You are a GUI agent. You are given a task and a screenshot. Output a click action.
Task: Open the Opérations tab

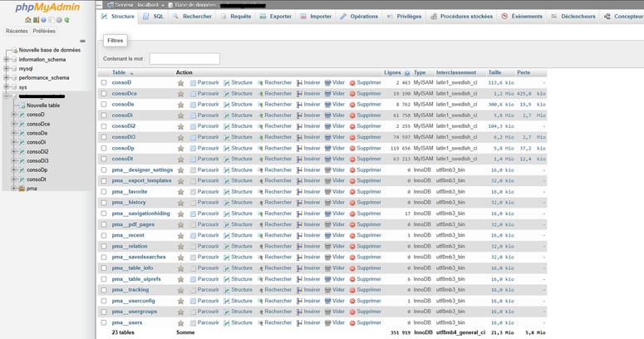359,17
